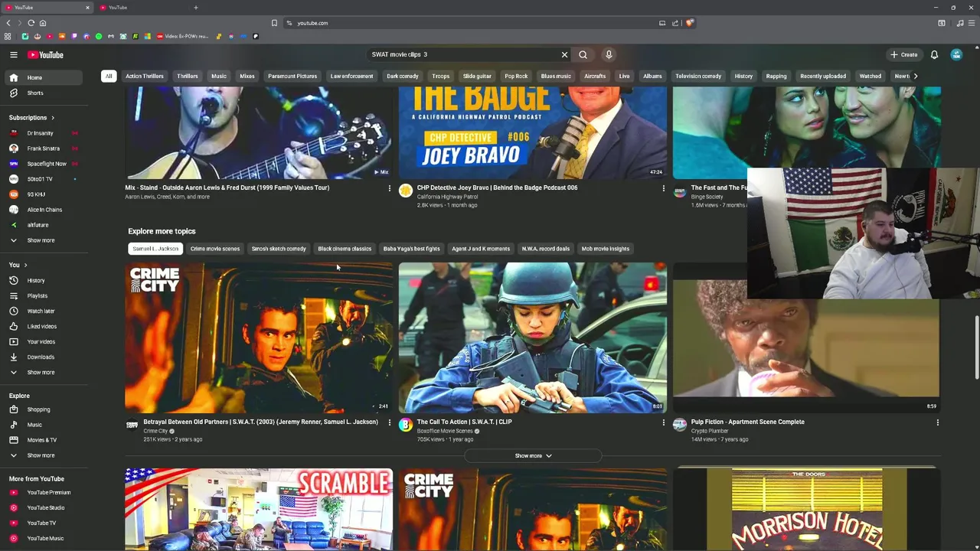980x551 pixels.
Task: Select the Action Thrillers filter chip
Action: (x=145, y=76)
